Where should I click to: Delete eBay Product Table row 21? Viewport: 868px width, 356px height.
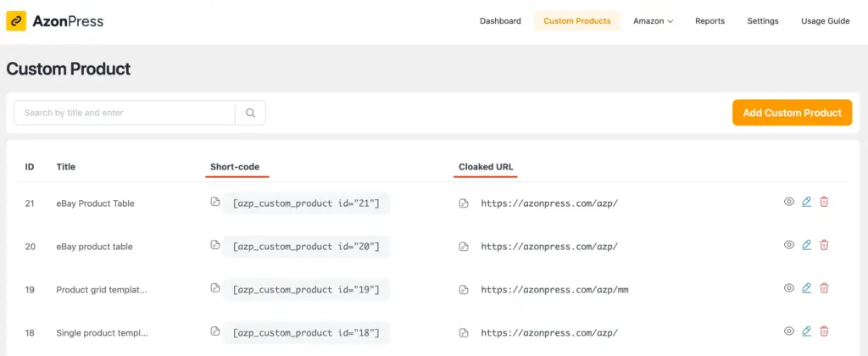[824, 202]
